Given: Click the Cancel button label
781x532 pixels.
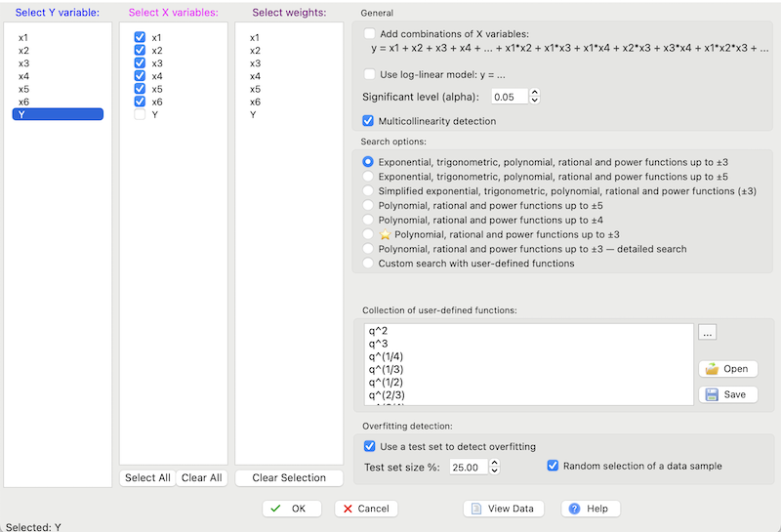Looking at the screenshot, I should tap(373, 509).
